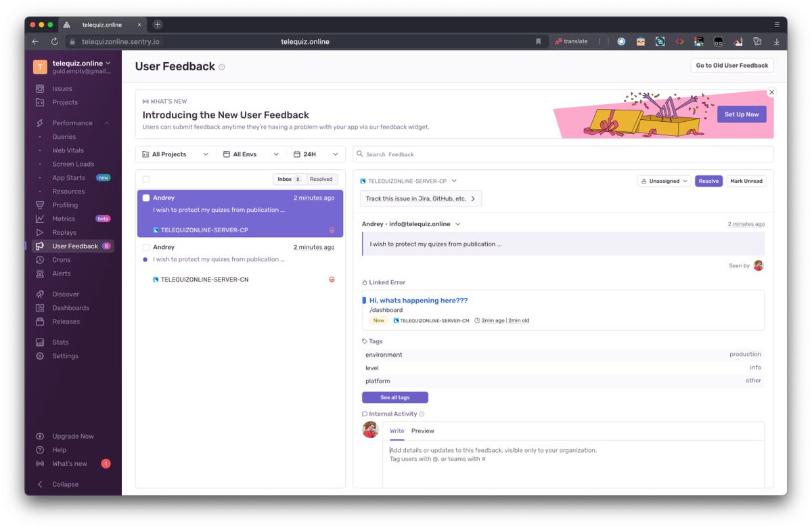This screenshot has height=528, width=812.
Task: Click See all tags button
Action: 394,397
